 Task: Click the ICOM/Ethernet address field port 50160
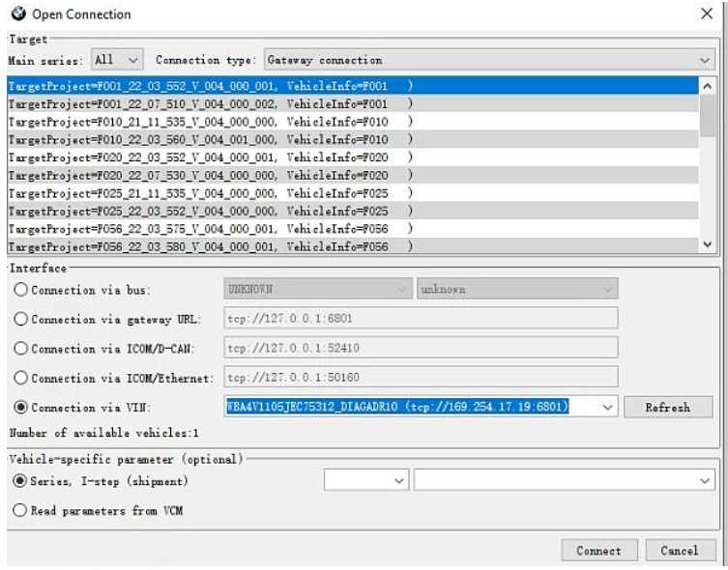[x=421, y=377]
